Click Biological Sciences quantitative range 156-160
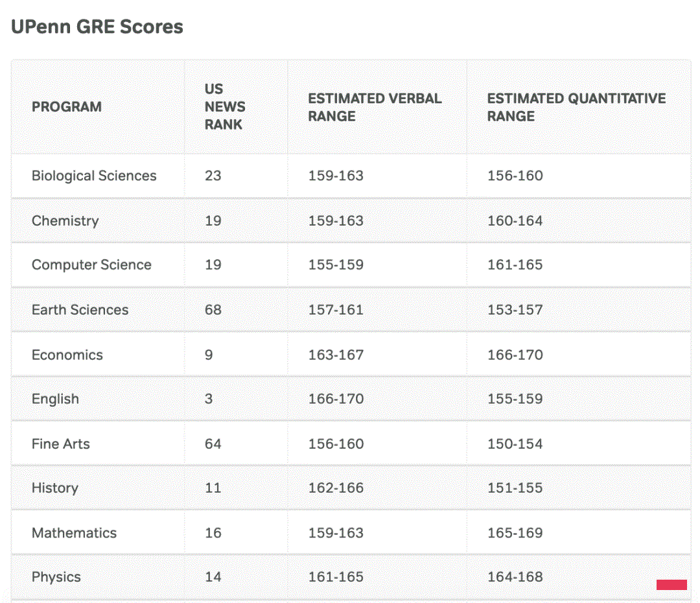 (515, 176)
